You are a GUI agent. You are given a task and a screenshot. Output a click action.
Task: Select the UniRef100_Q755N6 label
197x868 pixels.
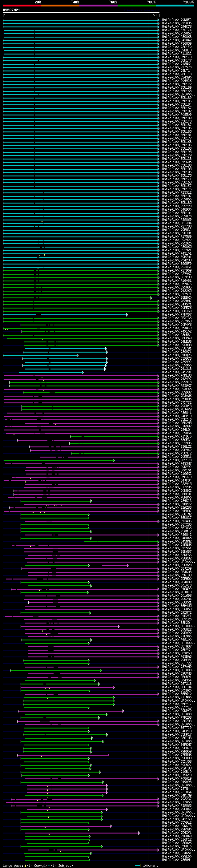(x=177, y=755)
